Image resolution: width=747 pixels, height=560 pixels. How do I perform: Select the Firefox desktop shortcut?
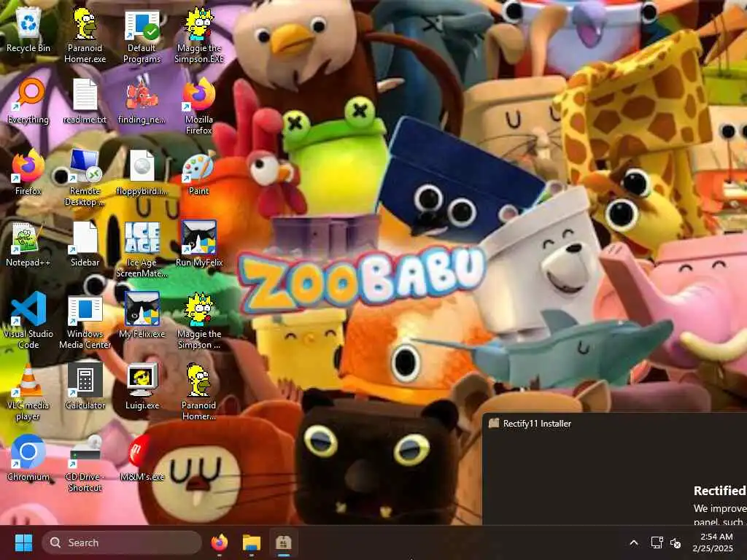28,172
